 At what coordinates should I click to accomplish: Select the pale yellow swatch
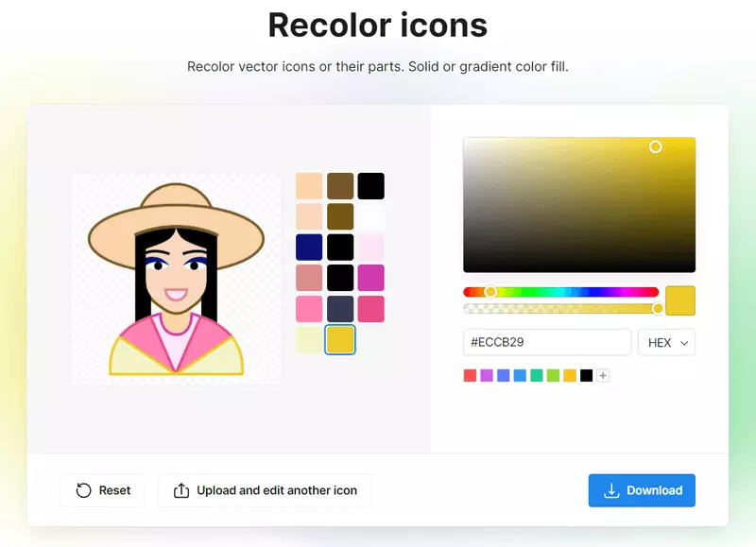tap(309, 340)
